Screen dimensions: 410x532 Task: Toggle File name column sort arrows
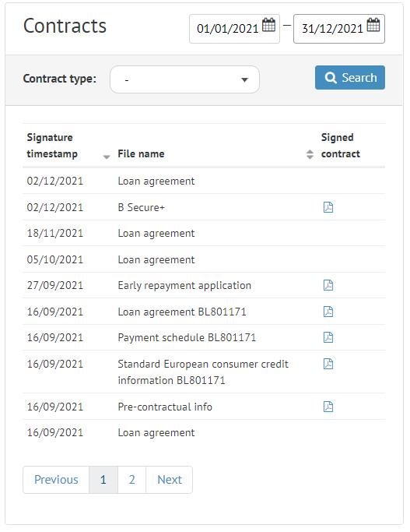coord(310,154)
